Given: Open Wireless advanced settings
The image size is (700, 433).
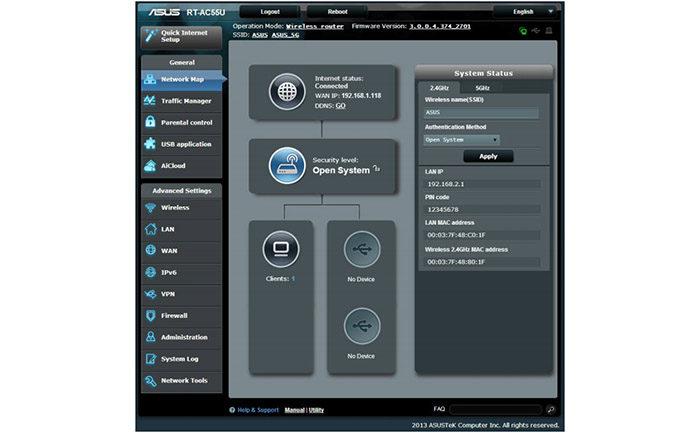Looking at the screenshot, I should pos(182,208).
